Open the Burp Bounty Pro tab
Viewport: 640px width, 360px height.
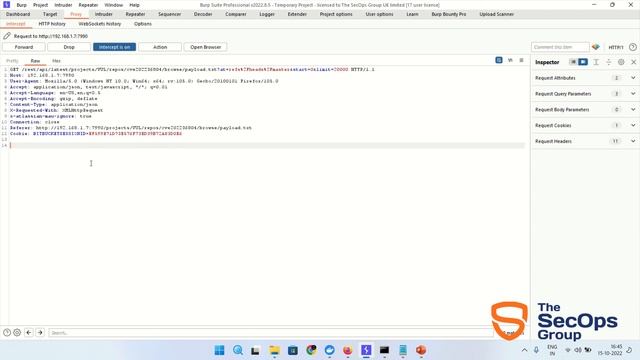[449, 14]
